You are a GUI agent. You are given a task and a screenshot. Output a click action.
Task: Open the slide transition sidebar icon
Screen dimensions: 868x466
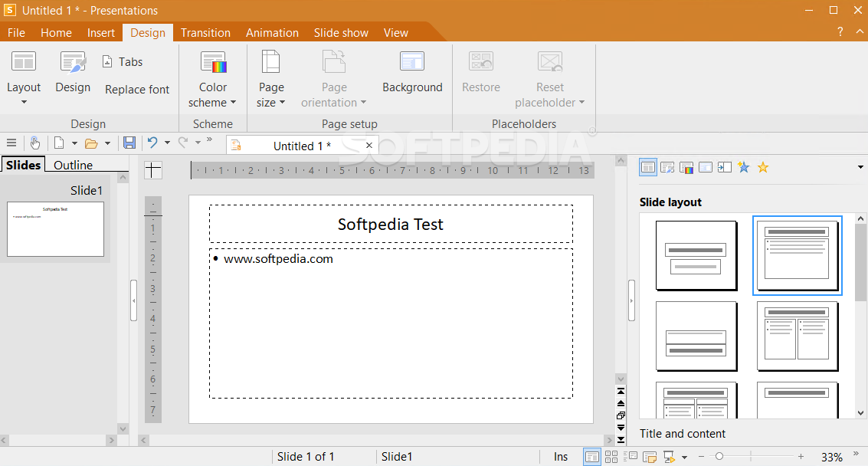[724, 167]
